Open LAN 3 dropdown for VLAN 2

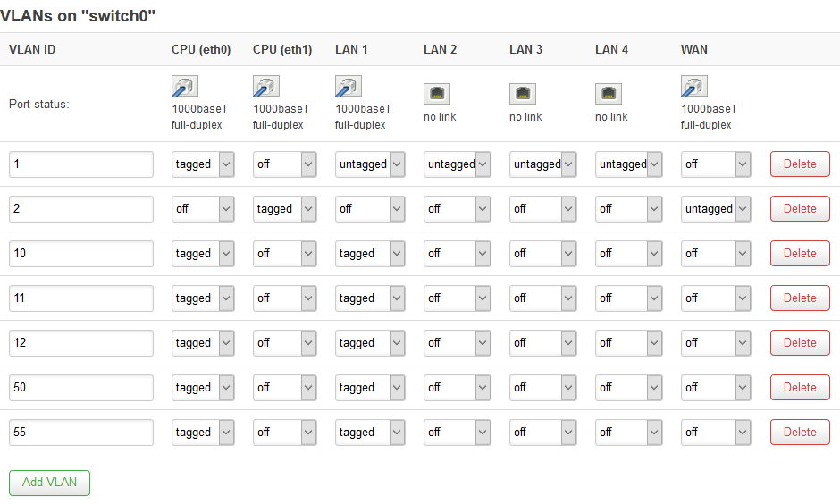tap(542, 209)
